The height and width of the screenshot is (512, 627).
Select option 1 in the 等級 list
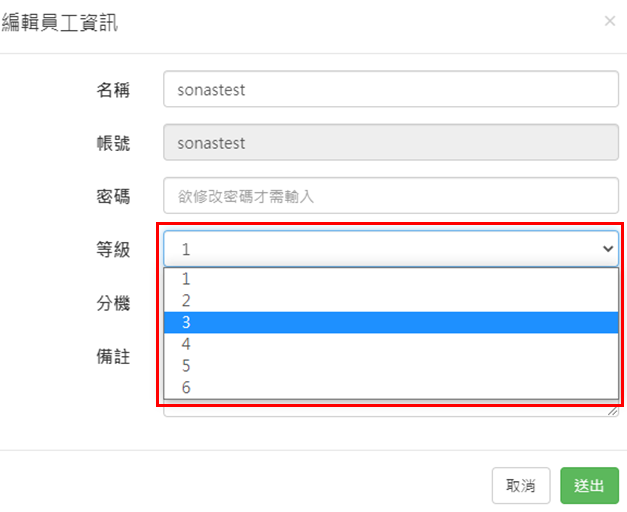(x=390, y=279)
